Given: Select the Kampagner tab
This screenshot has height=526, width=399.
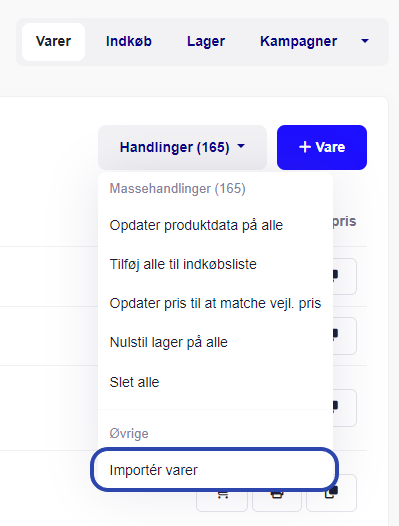Looking at the screenshot, I should [x=298, y=42].
